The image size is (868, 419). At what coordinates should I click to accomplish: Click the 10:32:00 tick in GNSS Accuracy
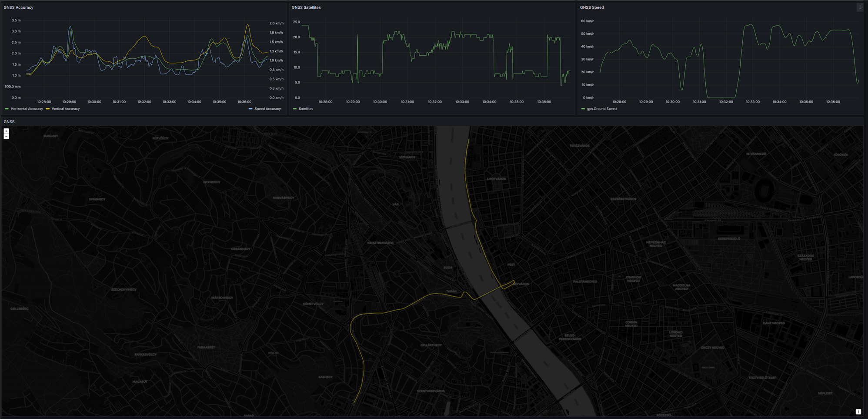click(x=144, y=102)
